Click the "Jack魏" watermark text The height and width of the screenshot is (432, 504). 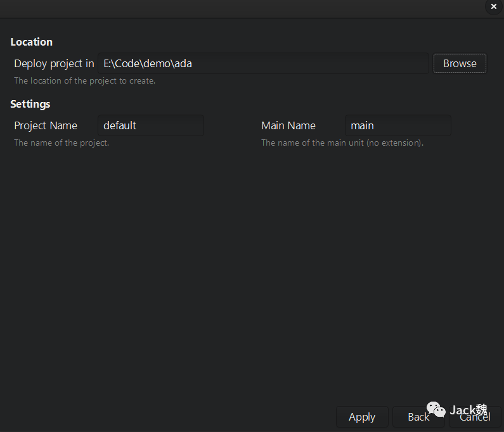468,409
